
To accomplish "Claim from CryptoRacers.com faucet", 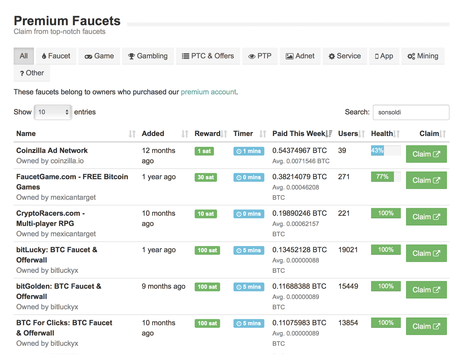I will coord(426,217).
